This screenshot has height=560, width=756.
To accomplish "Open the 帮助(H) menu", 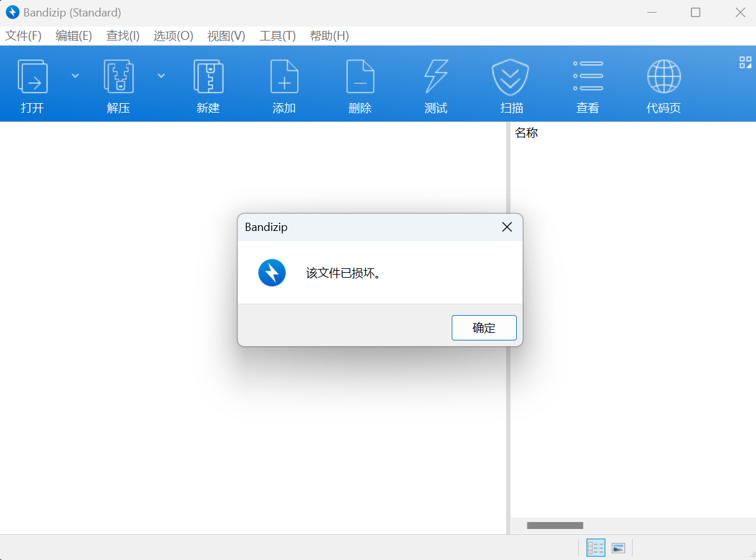I will tap(330, 36).
